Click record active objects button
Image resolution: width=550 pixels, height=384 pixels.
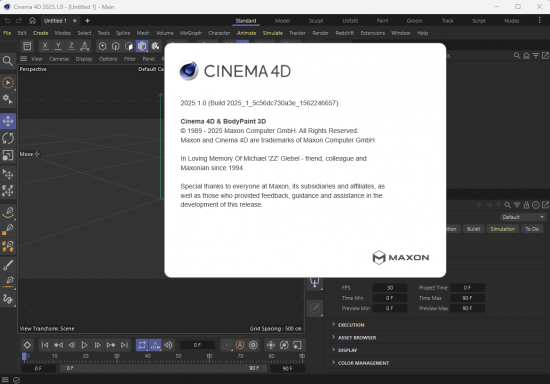pos(227,345)
